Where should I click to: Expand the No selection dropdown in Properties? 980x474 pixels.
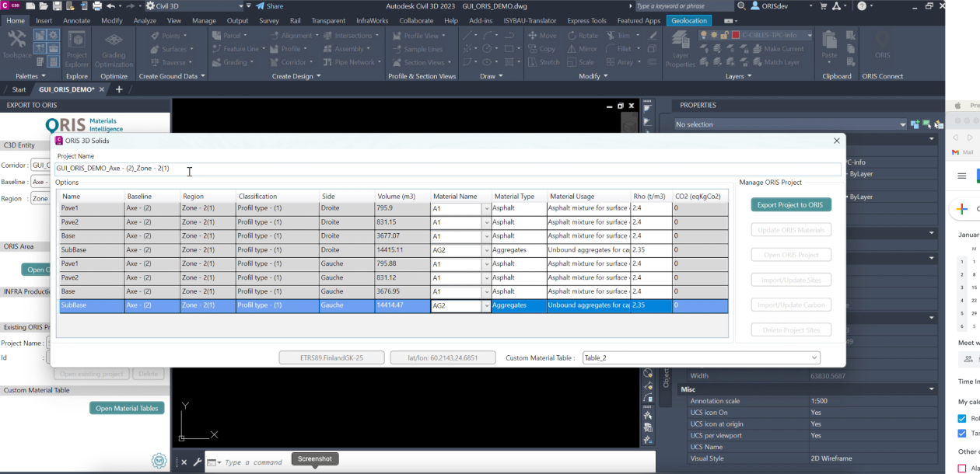coord(902,124)
